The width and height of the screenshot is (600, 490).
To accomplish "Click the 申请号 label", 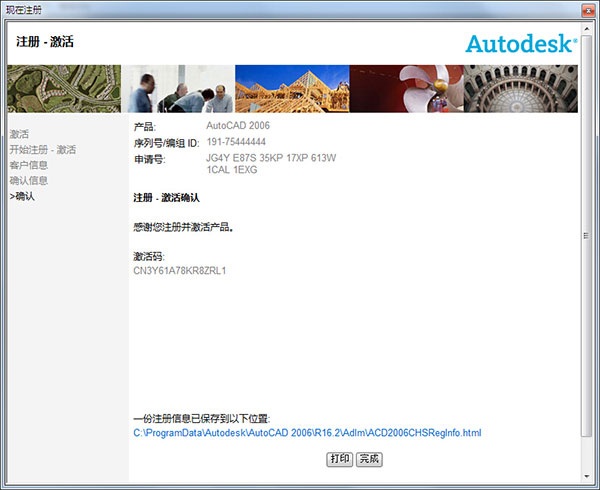I will (x=149, y=159).
